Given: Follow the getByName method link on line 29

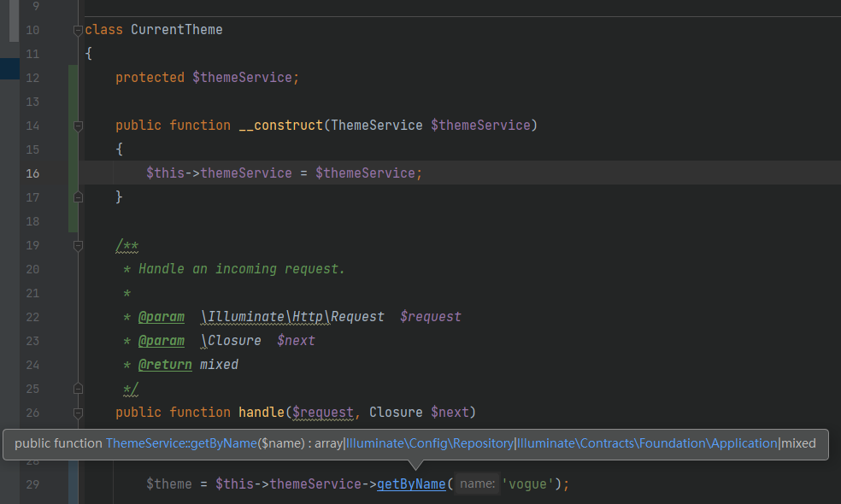Looking at the screenshot, I should [411, 484].
